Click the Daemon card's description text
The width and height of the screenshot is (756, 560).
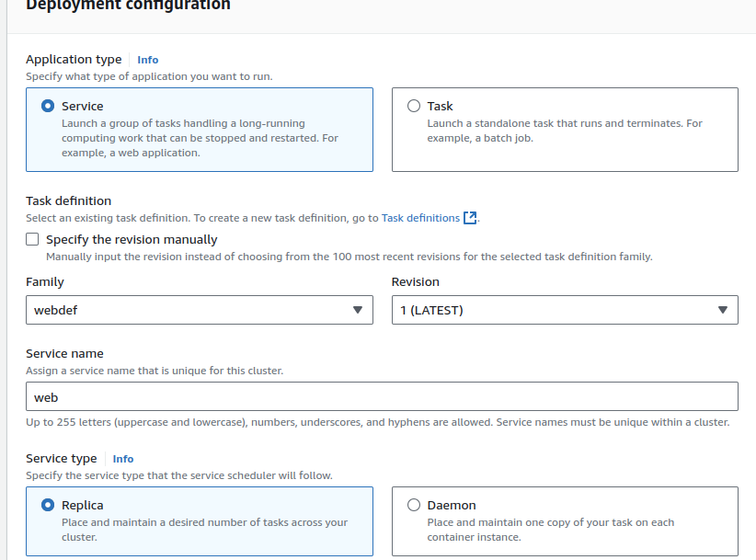550,530
